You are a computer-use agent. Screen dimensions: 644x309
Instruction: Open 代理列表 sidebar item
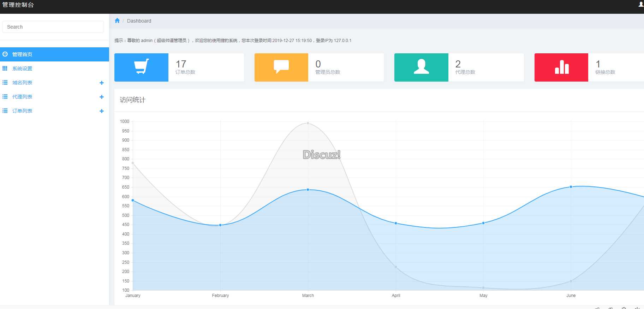tap(54, 97)
